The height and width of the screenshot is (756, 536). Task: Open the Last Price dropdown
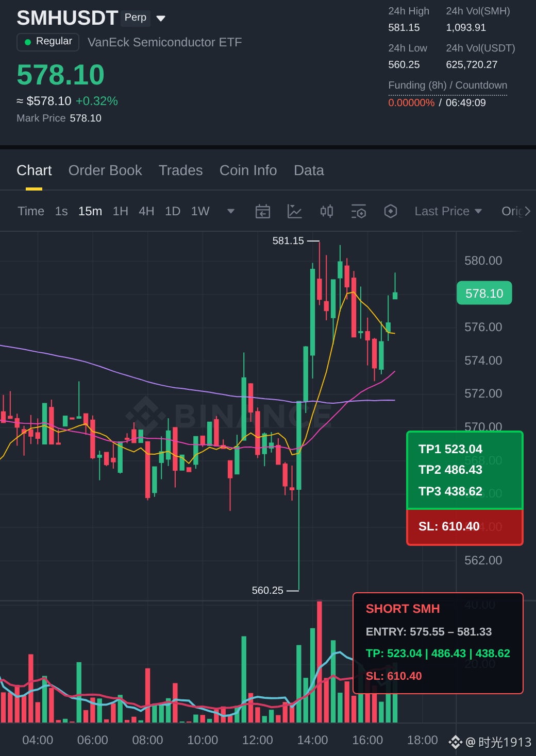[x=448, y=211]
